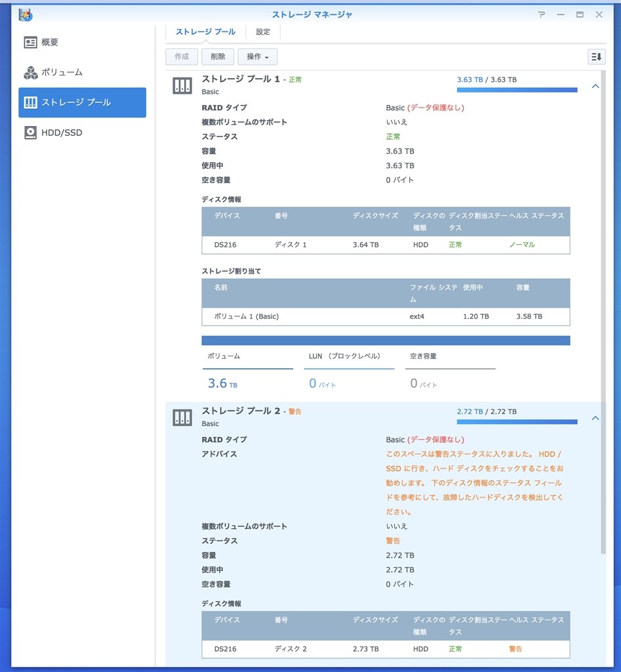
Task: Click the 番号 header in pool 2 table
Action: click(x=281, y=619)
